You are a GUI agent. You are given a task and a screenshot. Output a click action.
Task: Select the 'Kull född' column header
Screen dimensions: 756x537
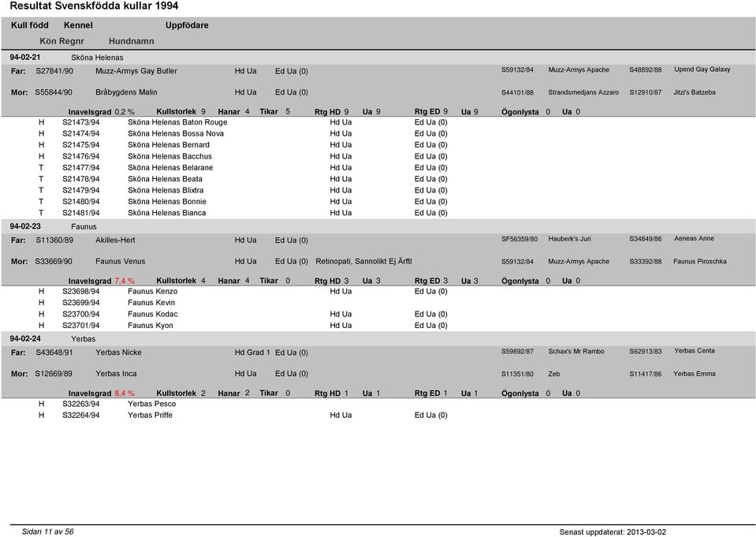click(x=30, y=25)
